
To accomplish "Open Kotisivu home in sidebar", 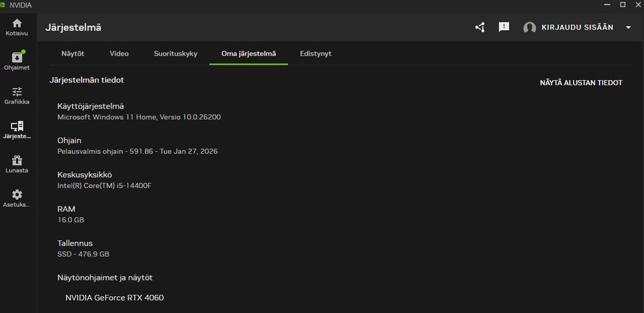I will tap(17, 27).
